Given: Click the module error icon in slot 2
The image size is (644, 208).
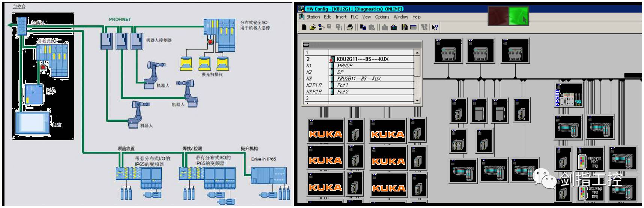Looking at the screenshot, I should point(332,59).
